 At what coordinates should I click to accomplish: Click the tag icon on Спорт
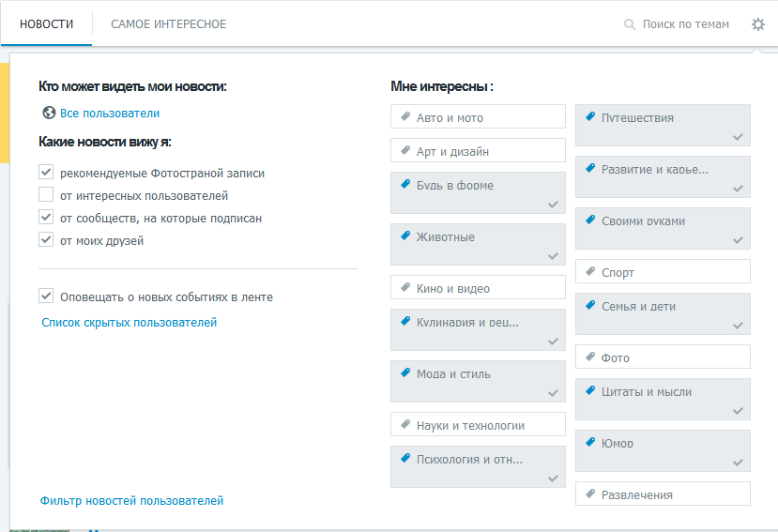(590, 271)
